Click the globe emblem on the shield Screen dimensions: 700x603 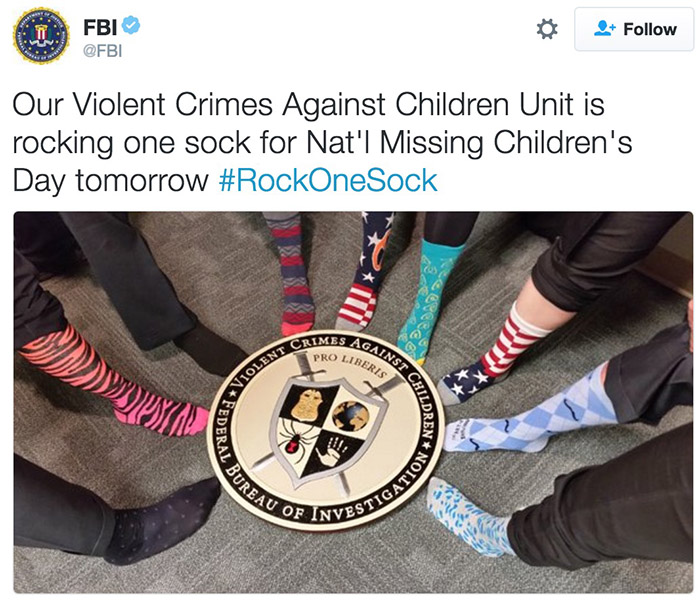click(351, 416)
